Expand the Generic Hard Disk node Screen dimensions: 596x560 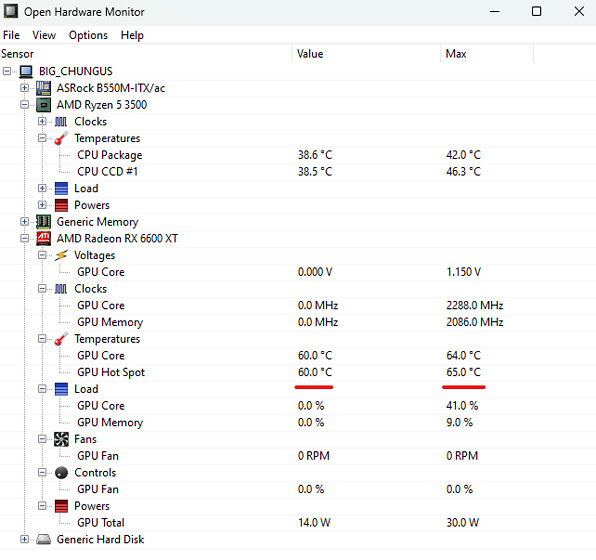(x=24, y=539)
